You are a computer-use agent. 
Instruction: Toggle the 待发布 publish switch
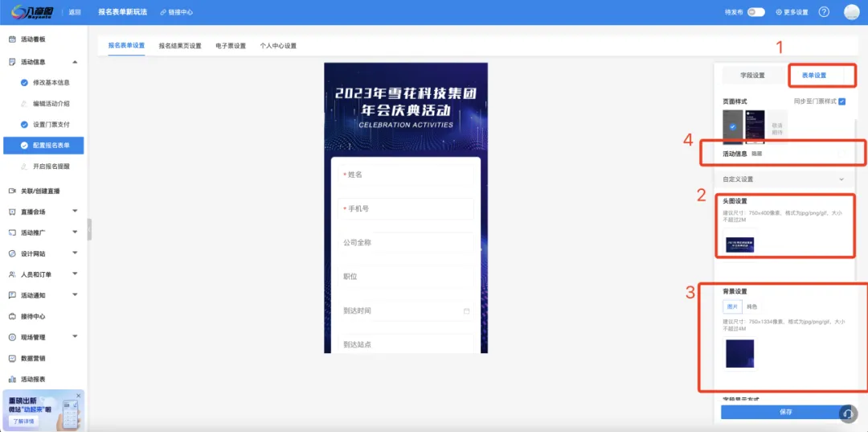[x=755, y=12]
